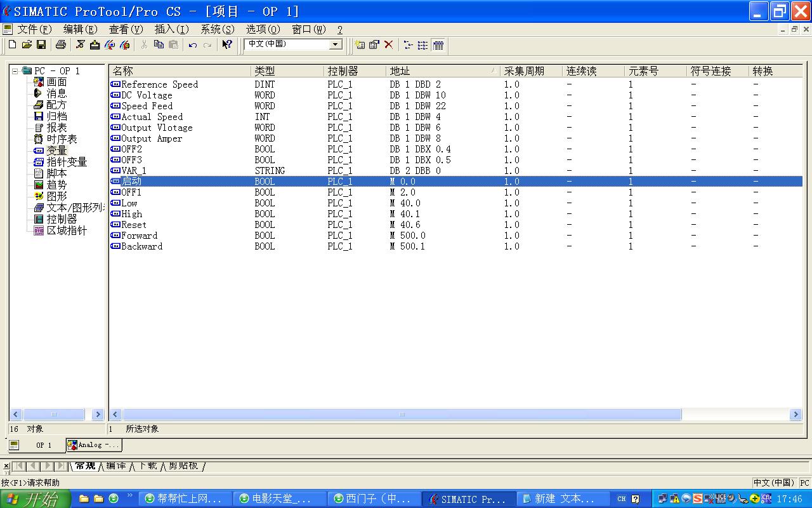Click the new object icon with star
812x508 pixels.
click(360, 44)
